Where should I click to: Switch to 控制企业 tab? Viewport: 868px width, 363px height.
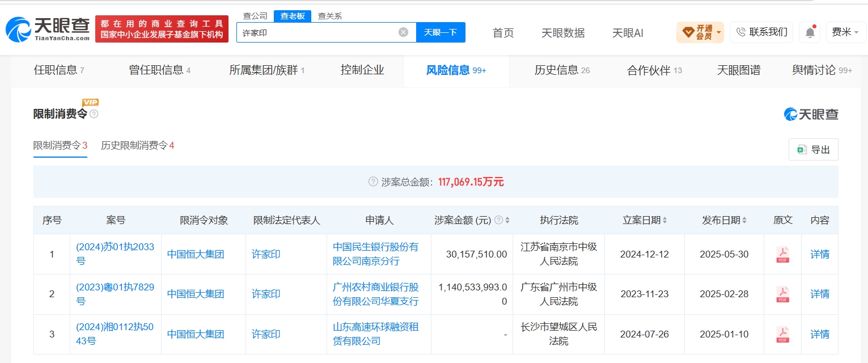(x=362, y=70)
